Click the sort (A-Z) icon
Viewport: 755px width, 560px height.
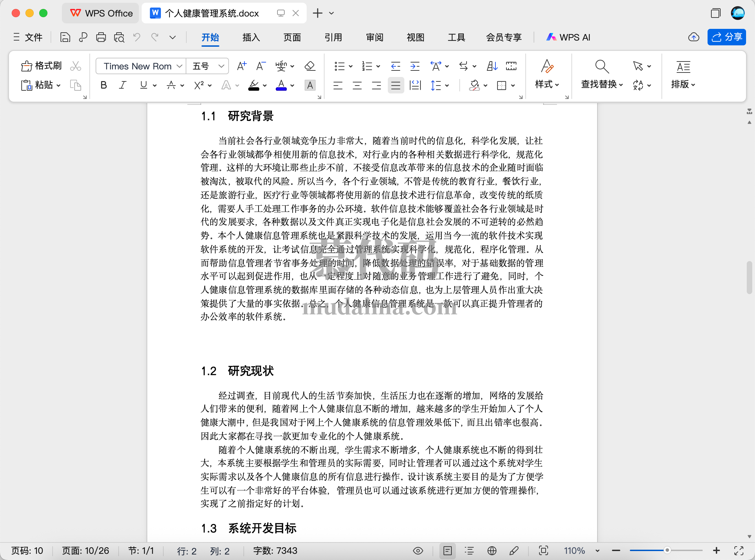pos(492,66)
